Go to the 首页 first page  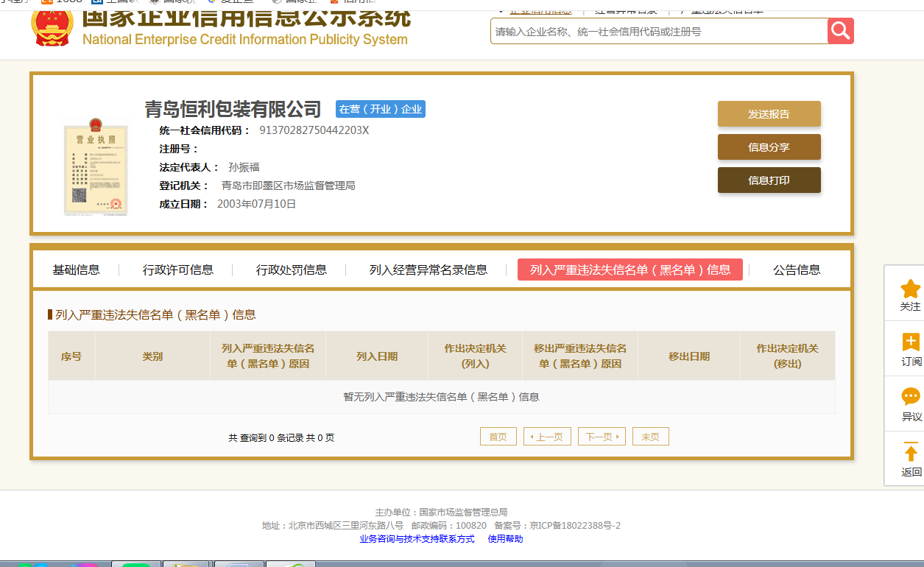point(498,437)
